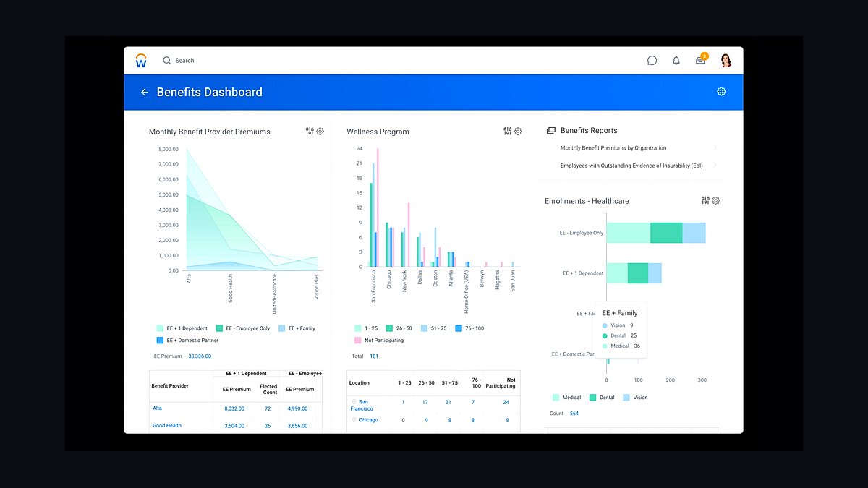Click San Francisco 26 - 50 value 17
Screen dimensions: 868x488
pos(425,402)
